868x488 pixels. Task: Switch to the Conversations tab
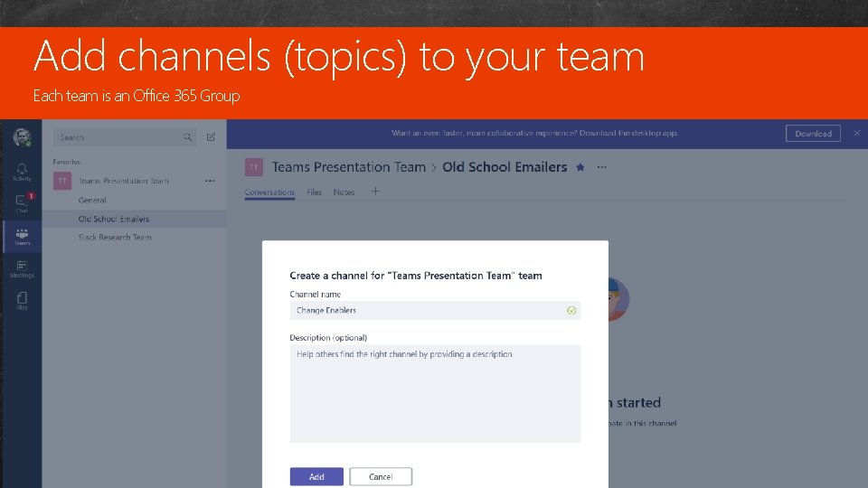click(x=269, y=192)
